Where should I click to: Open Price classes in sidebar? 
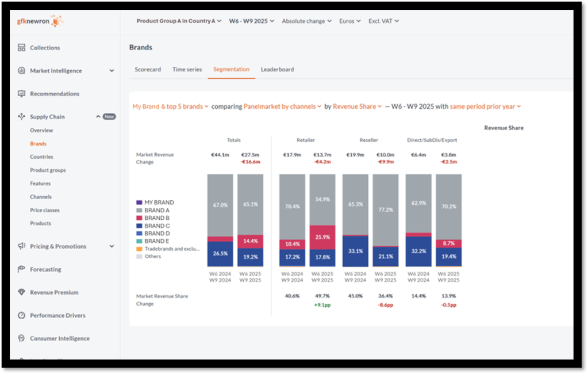pos(45,210)
